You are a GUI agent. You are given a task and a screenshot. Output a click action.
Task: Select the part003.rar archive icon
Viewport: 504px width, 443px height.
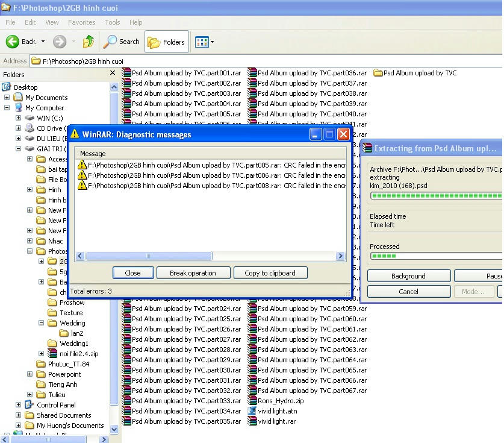pyautogui.click(x=126, y=93)
